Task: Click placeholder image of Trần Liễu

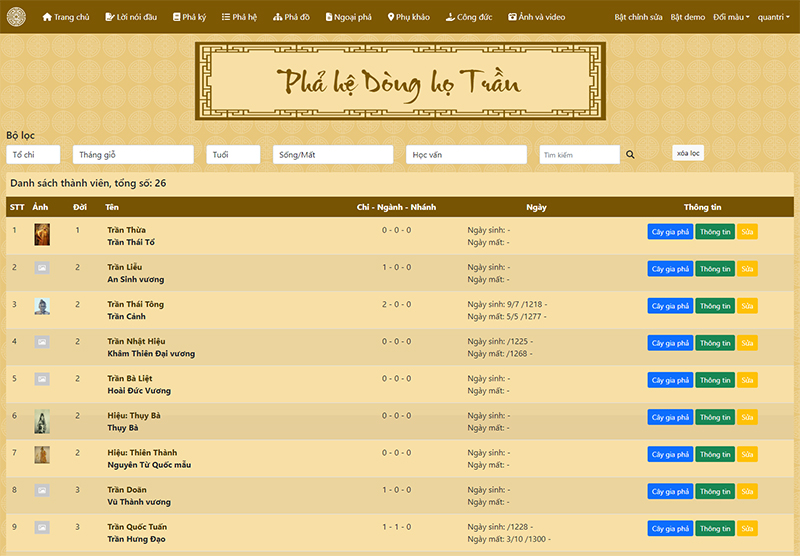Action: [42, 268]
